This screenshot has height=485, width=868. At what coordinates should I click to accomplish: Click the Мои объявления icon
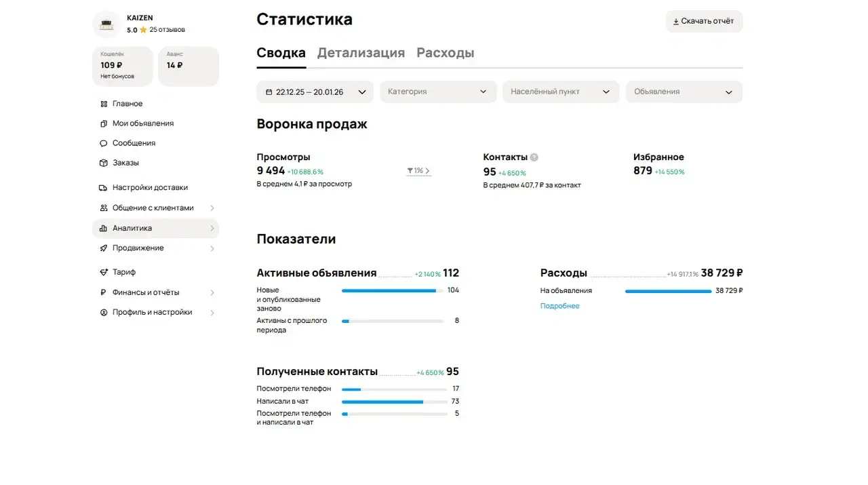104,123
